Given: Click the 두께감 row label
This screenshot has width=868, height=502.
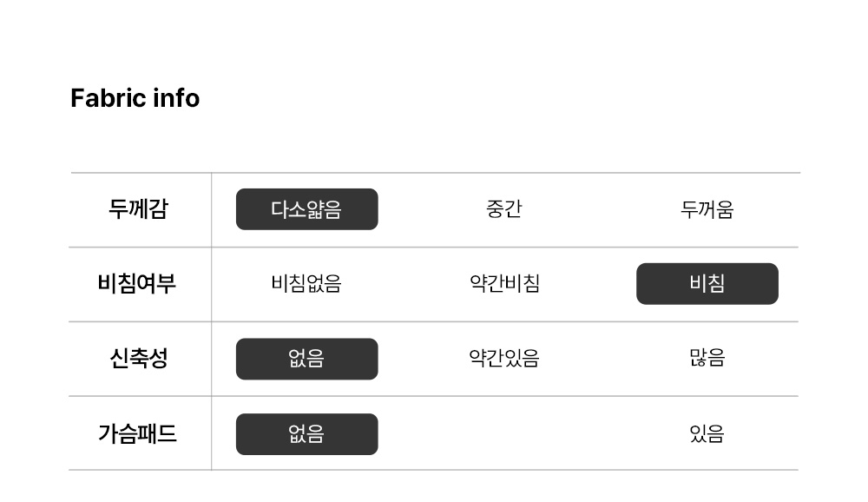Looking at the screenshot, I should coord(138,209).
